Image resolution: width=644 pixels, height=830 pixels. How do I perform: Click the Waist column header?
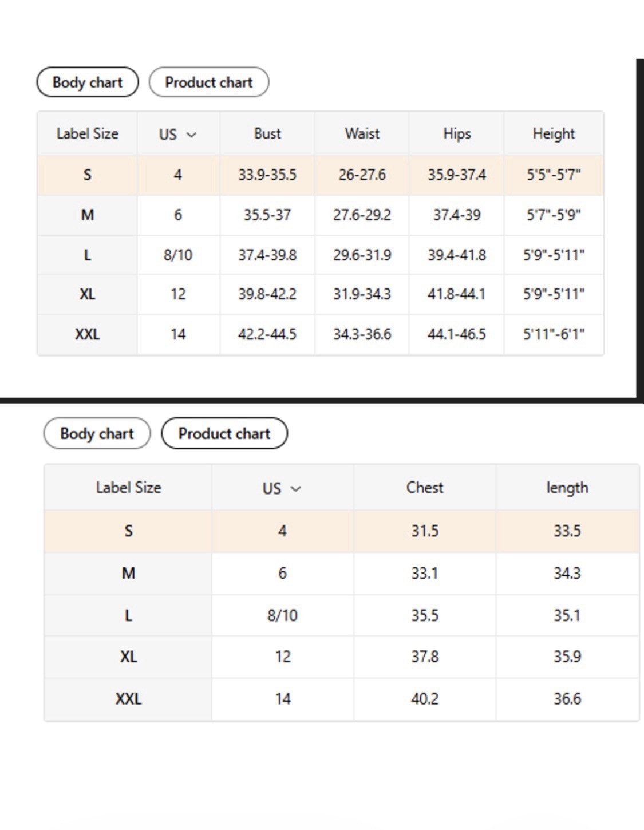click(362, 133)
